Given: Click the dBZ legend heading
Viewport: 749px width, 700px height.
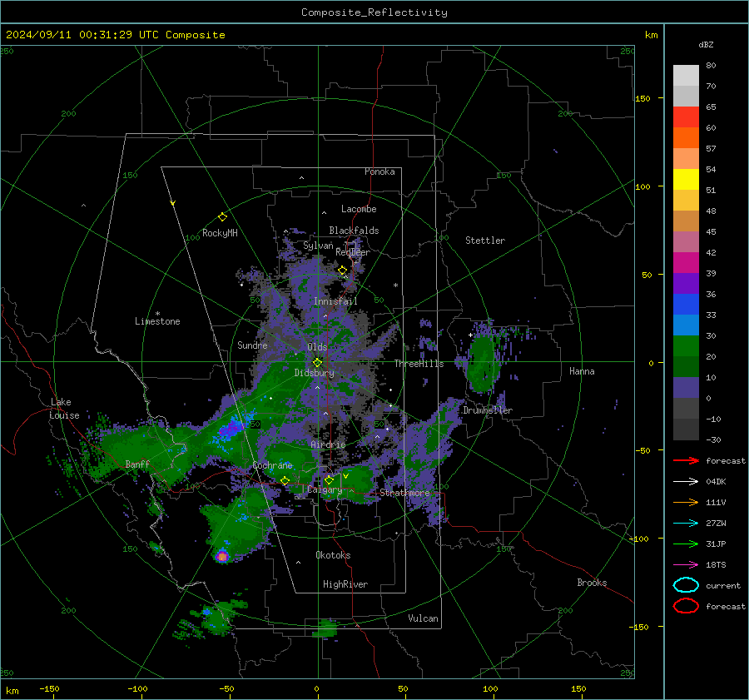Looking at the screenshot, I should click(706, 44).
